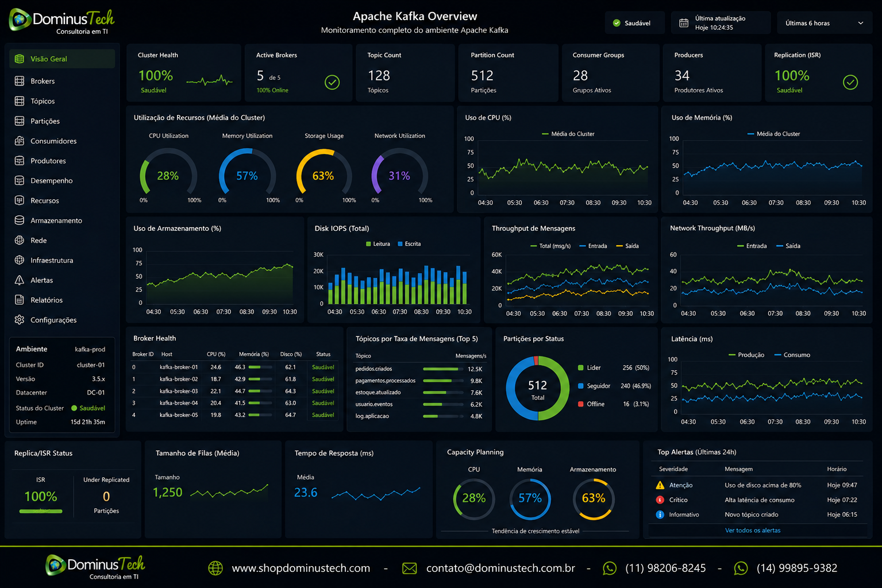Click the Infraestrutura globe icon
The image size is (882, 588).
(x=20, y=260)
